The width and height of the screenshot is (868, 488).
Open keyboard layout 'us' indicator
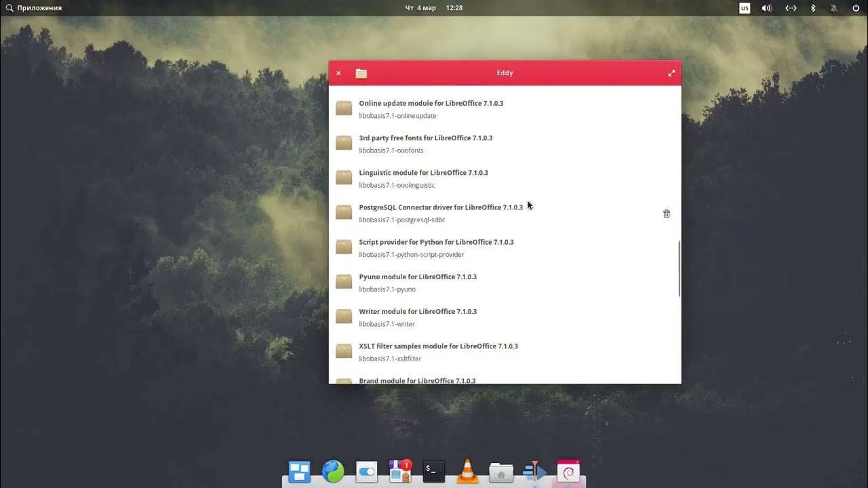click(x=745, y=8)
